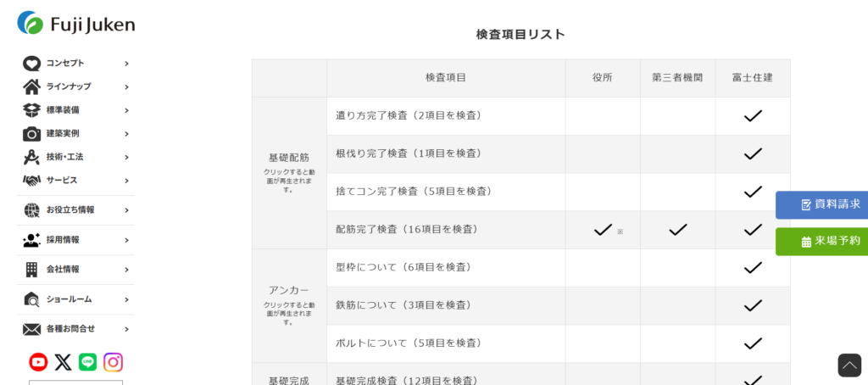Open the YouTube channel icon

[x=38, y=362]
